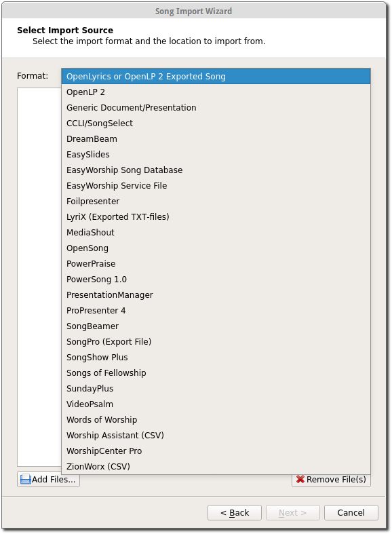The width and height of the screenshot is (392, 534).
Task: Select OpenLyrics or OpenLP 2 Exported Song
Action: coord(216,76)
